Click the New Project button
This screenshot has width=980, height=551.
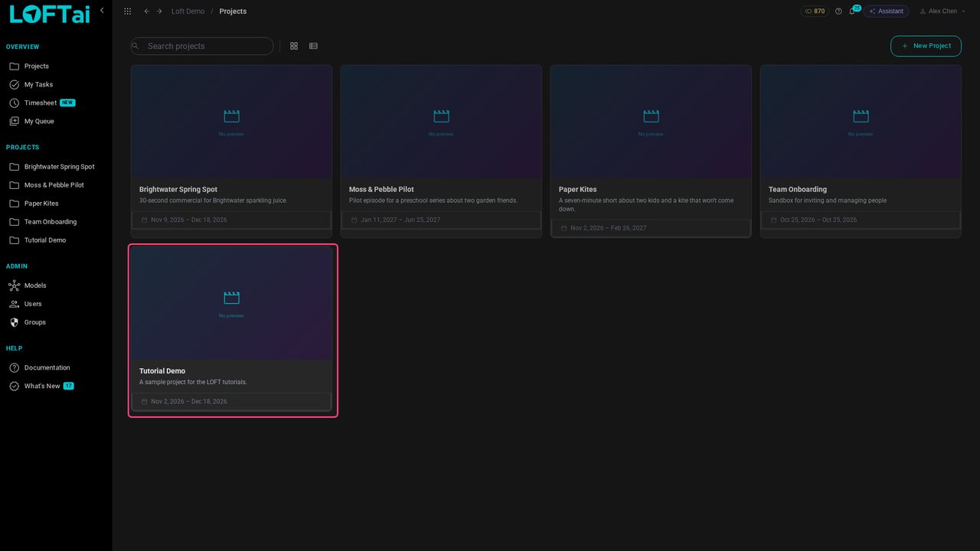coord(926,46)
